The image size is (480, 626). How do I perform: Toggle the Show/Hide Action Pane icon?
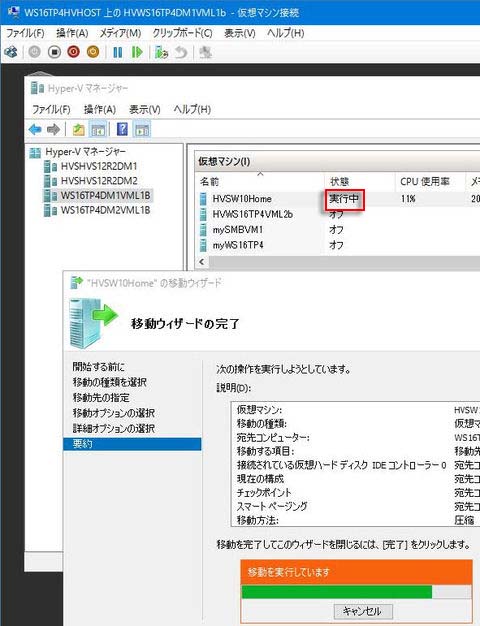142,129
